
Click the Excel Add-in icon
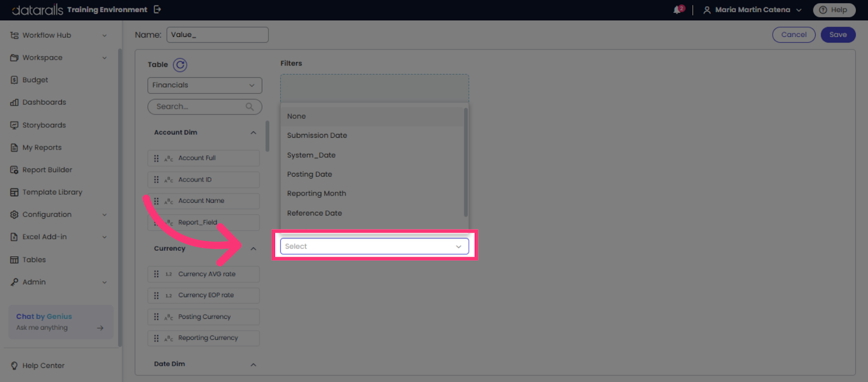click(x=14, y=237)
